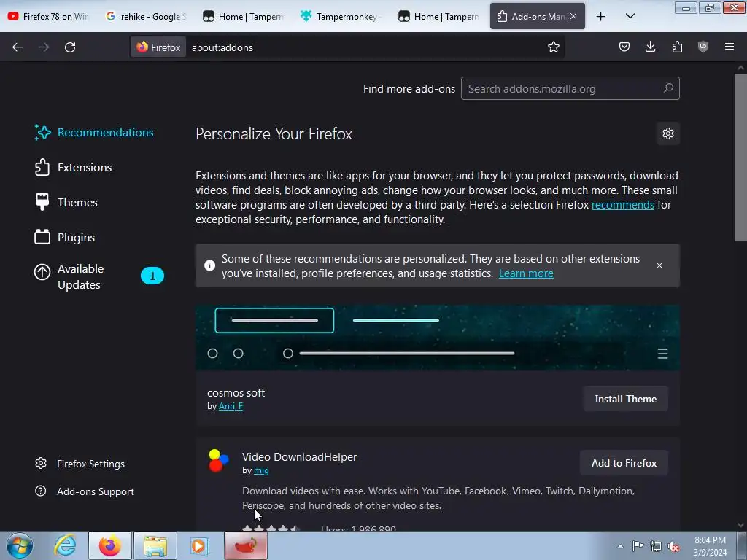The image size is (747, 560).
Task: Close the Add-ons Manager tab
Action: (x=573, y=16)
